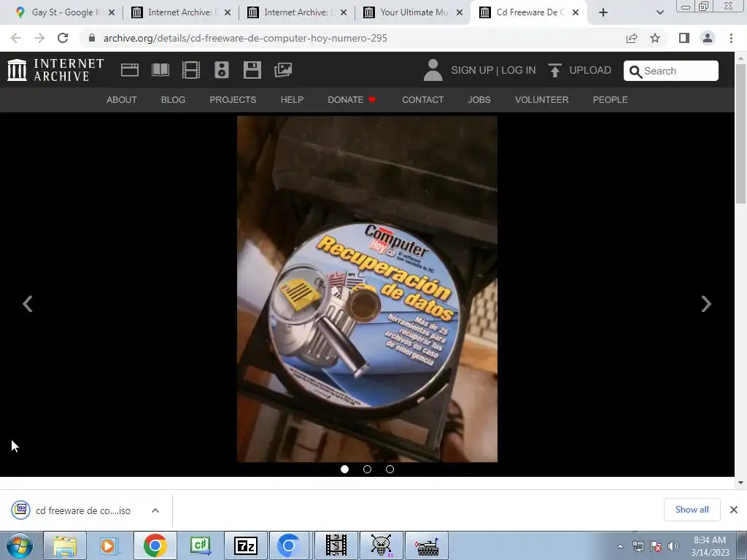The height and width of the screenshot is (560, 747).
Task: Click the user avatar icon
Action: [433, 70]
